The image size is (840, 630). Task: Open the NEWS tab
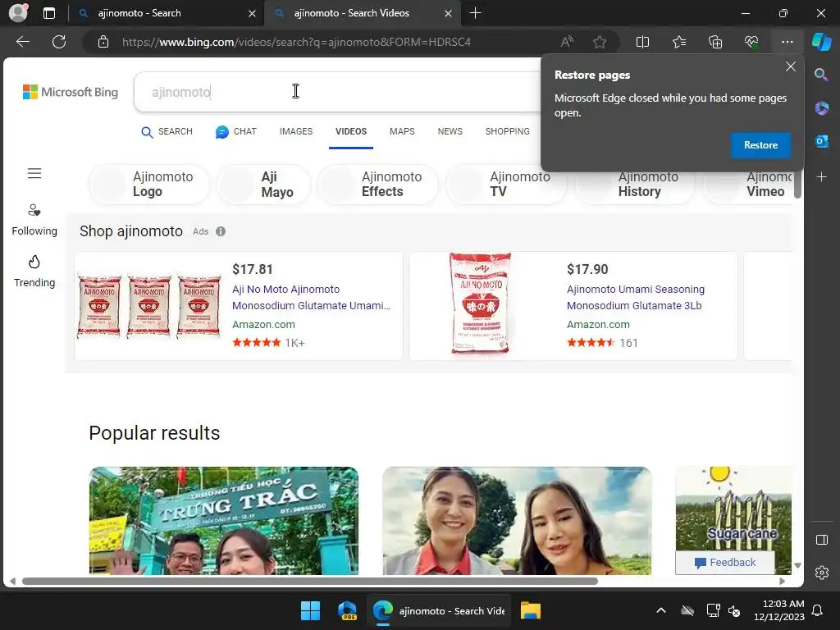pyautogui.click(x=450, y=132)
